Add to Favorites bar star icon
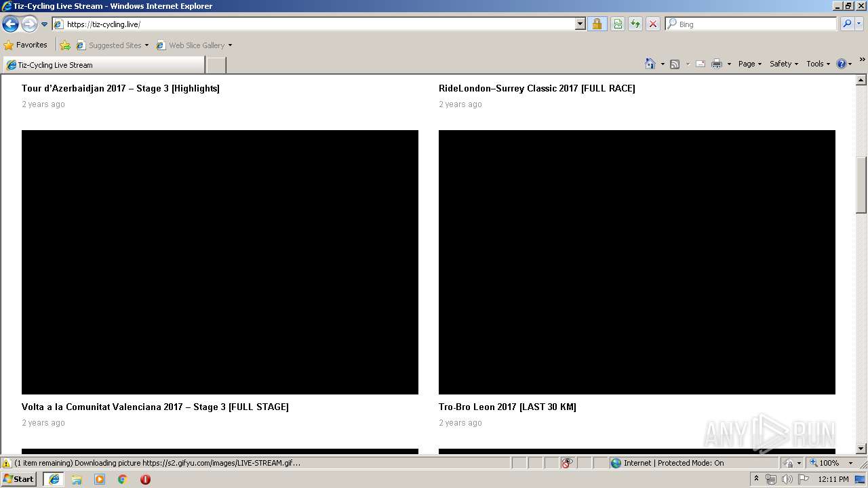 (65, 45)
